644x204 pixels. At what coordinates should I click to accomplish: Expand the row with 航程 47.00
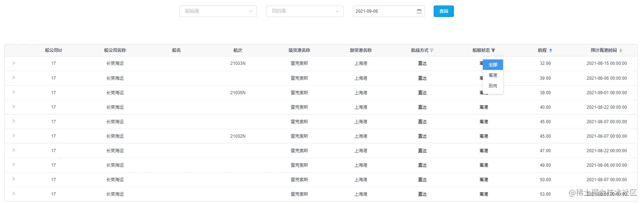14,150
